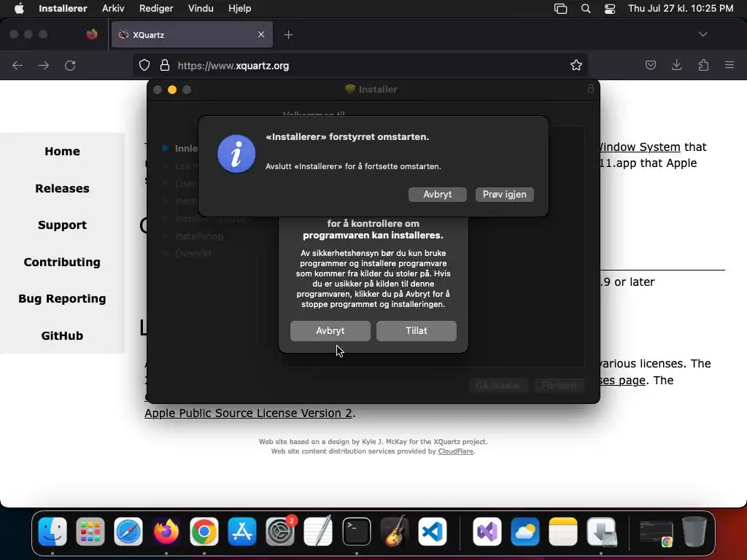Open Control Center in menu bar
Screen dimensions: 747x560
[x=610, y=9]
